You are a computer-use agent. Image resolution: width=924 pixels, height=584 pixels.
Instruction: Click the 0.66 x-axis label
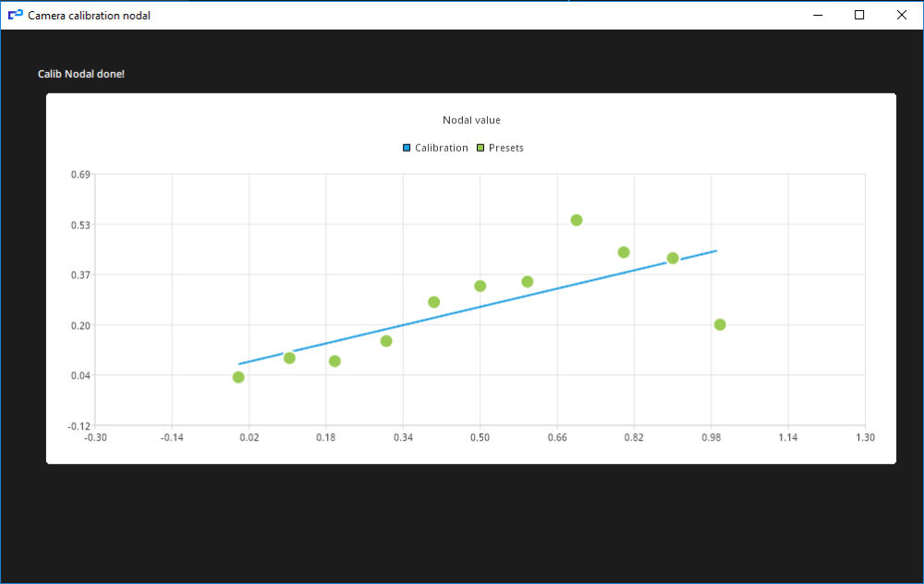557,437
